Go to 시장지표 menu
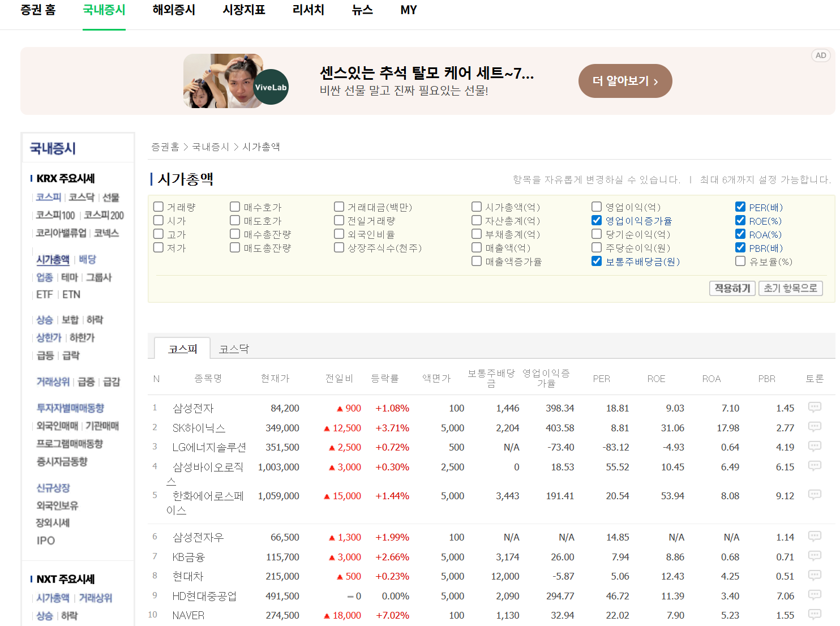The image size is (840, 626). (x=244, y=10)
